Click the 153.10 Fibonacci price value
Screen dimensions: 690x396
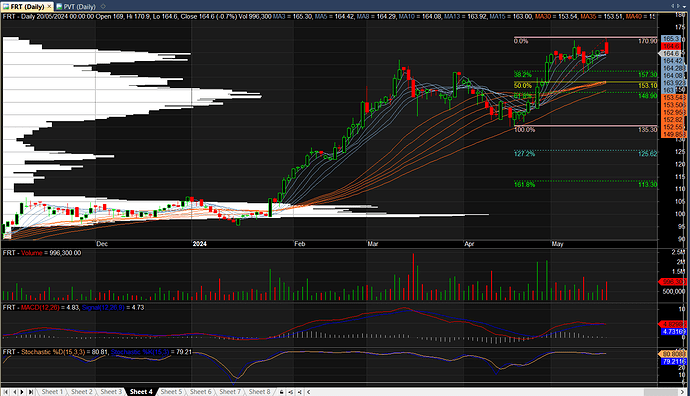coord(647,85)
